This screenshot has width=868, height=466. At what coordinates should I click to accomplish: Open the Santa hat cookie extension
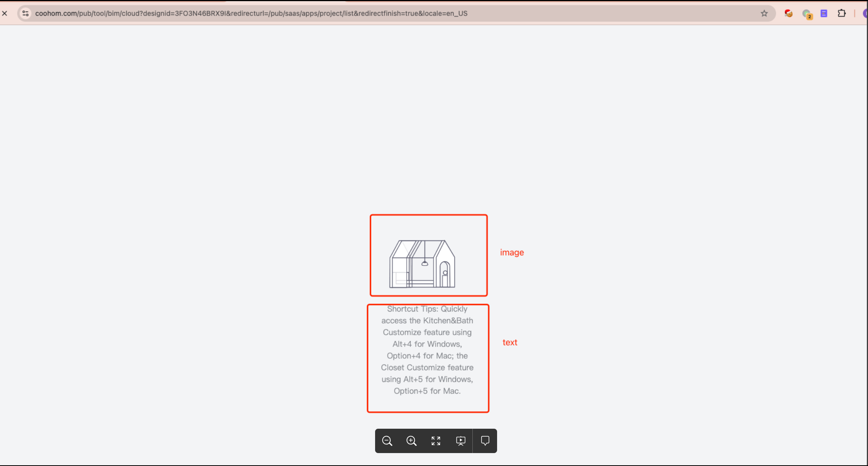(789, 14)
